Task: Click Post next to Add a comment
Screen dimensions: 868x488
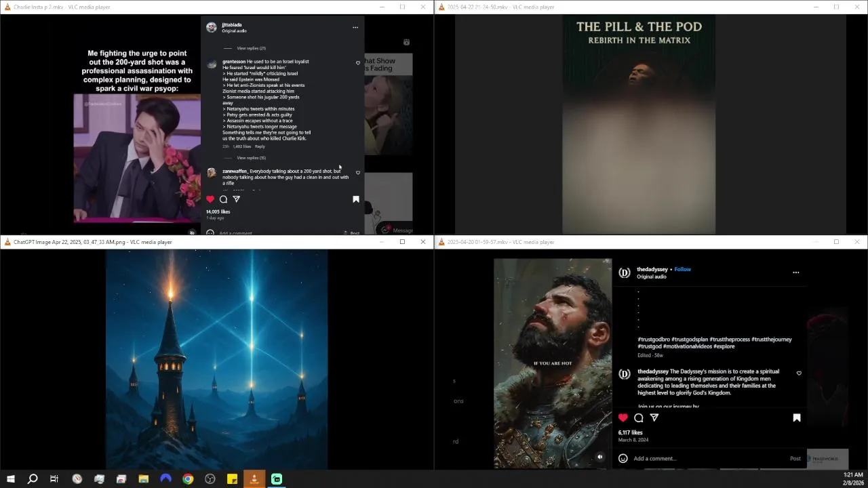Action: 795,459
